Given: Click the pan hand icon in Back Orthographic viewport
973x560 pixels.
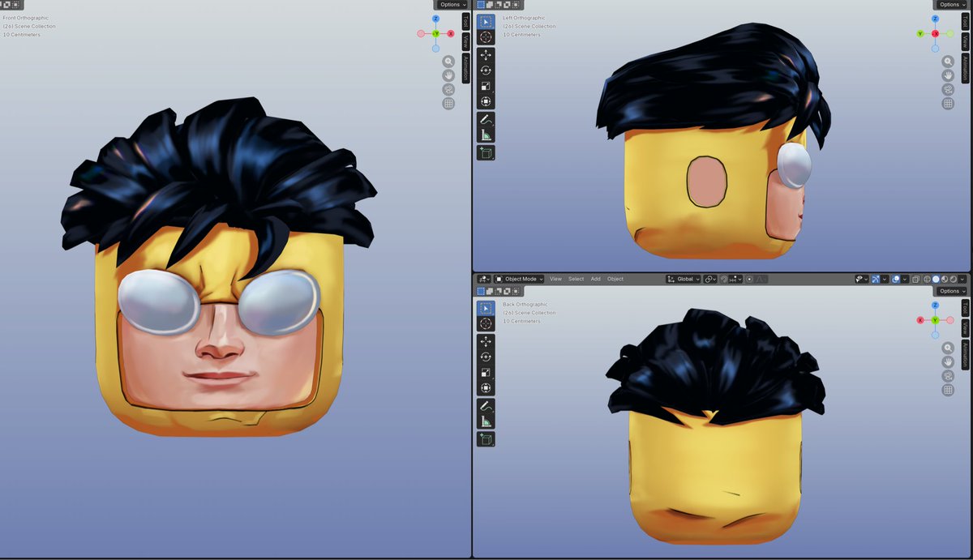Looking at the screenshot, I should click(x=948, y=362).
